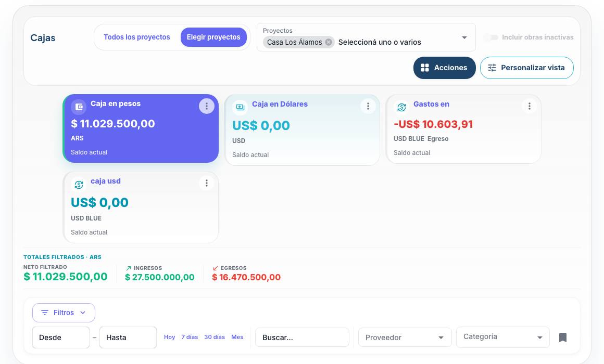
Task: Click the -US$ 10.603,91 amount
Action: 433,124
